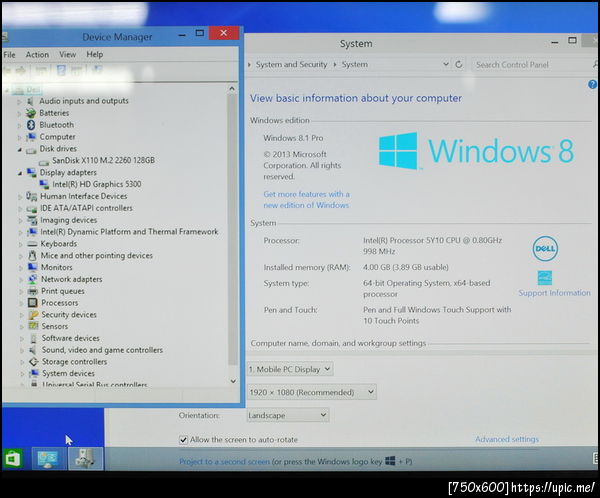
Task: Click the Batteries category icon
Action: (31, 113)
